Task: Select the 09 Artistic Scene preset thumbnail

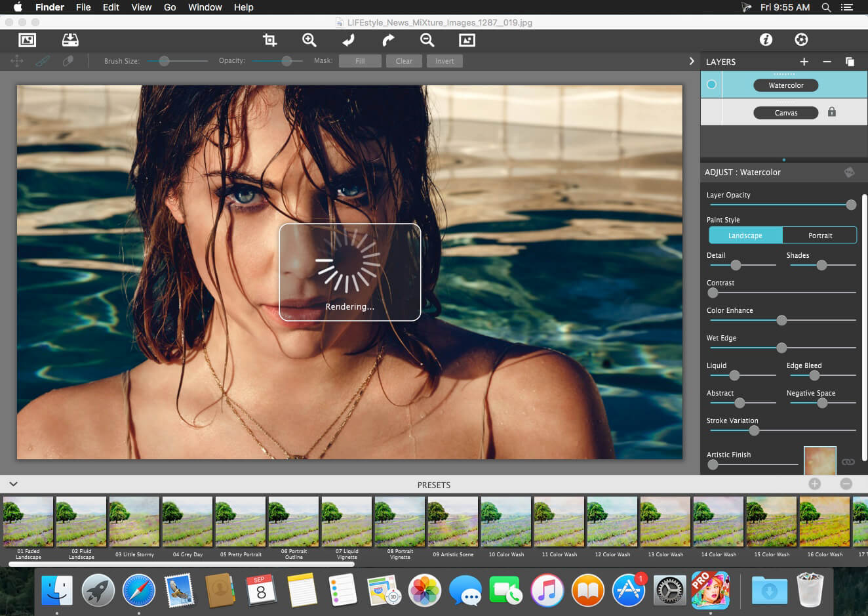Action: (x=452, y=522)
